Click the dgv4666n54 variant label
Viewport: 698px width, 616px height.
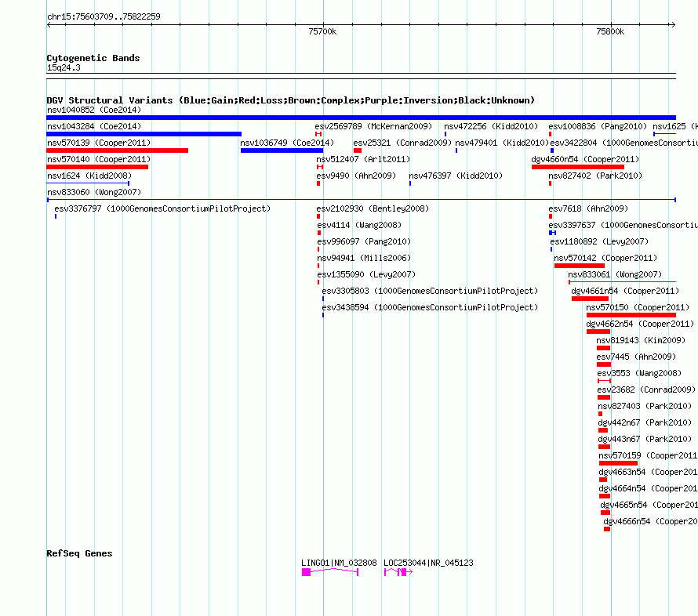(650, 521)
